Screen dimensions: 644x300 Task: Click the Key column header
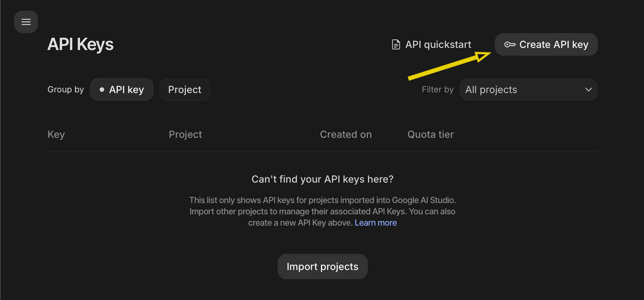coord(56,134)
